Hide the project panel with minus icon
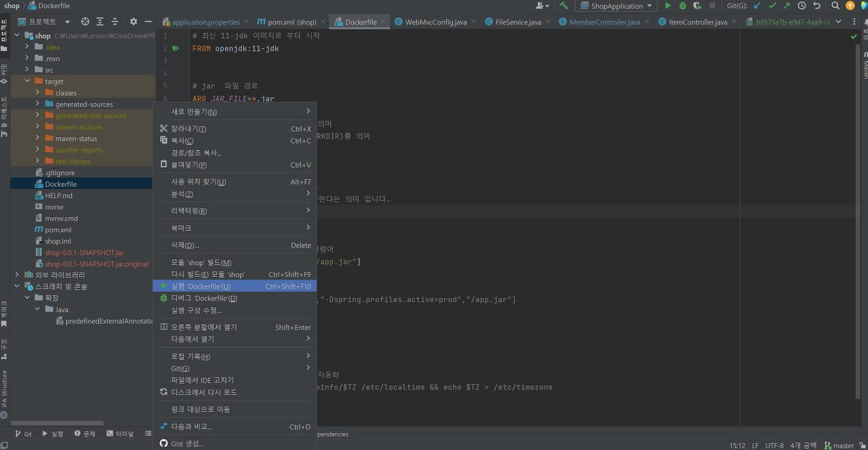 coord(148,22)
